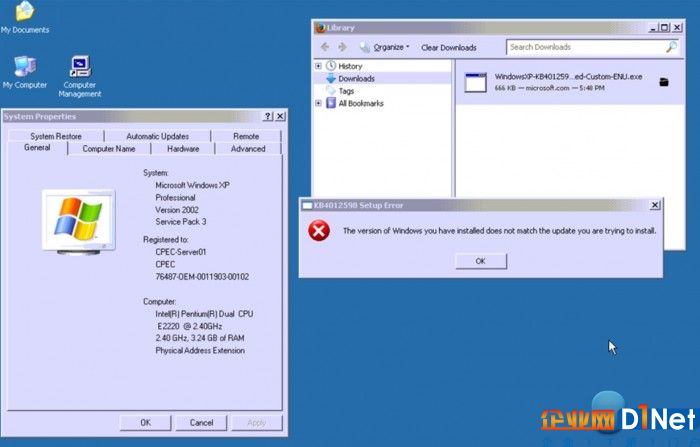
Task: Maximize the Library window
Action: [x=665, y=28]
